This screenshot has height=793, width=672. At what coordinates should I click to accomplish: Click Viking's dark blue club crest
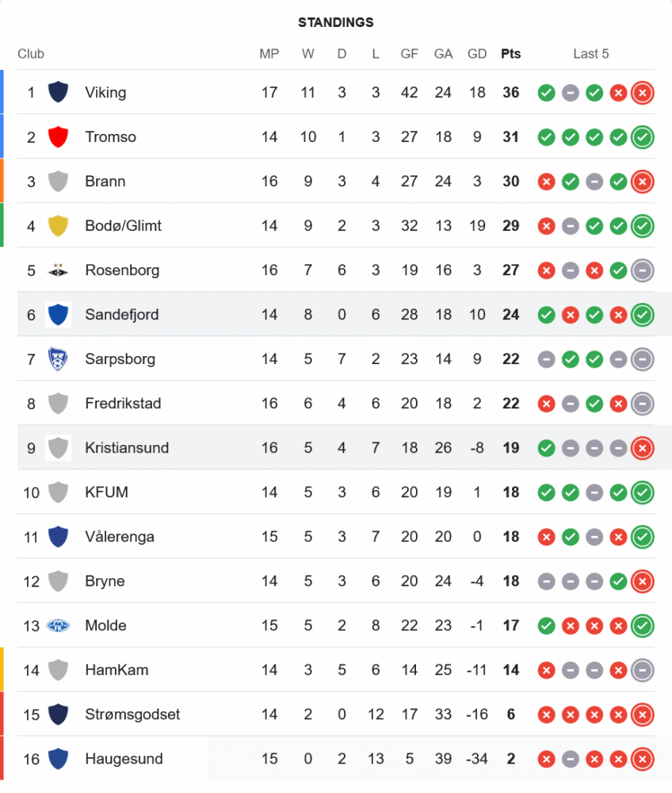point(57,92)
